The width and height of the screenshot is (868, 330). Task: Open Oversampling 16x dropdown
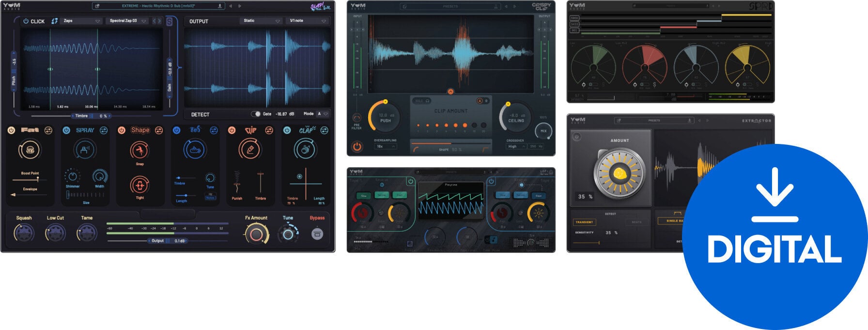click(x=385, y=146)
